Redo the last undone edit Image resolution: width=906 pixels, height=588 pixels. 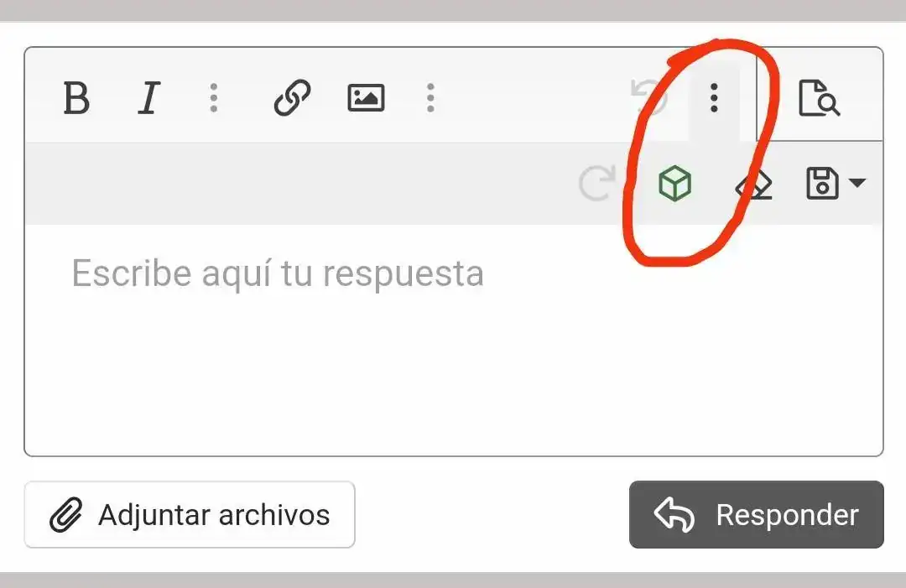597,183
